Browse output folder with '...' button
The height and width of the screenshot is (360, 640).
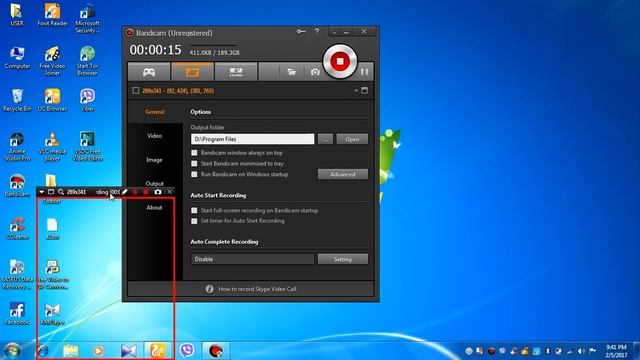[325, 139]
